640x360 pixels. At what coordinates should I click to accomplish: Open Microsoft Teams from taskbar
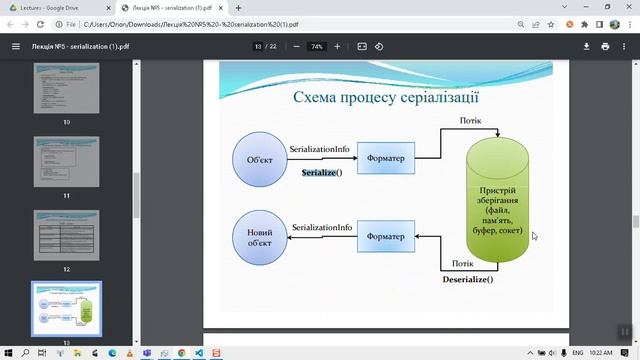[147, 353]
